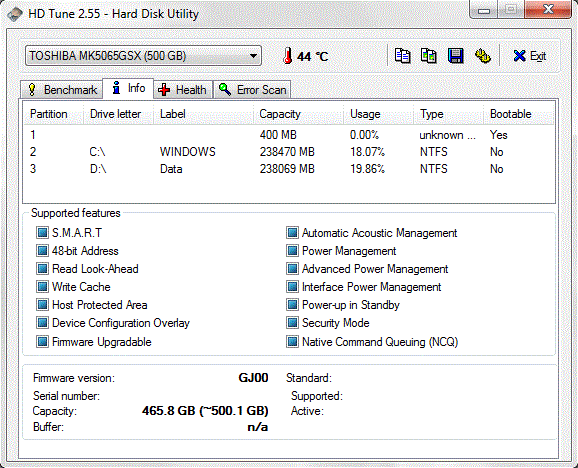The width and height of the screenshot is (578, 468).
Task: Click the 238069 MB capacity value
Action: (287, 169)
